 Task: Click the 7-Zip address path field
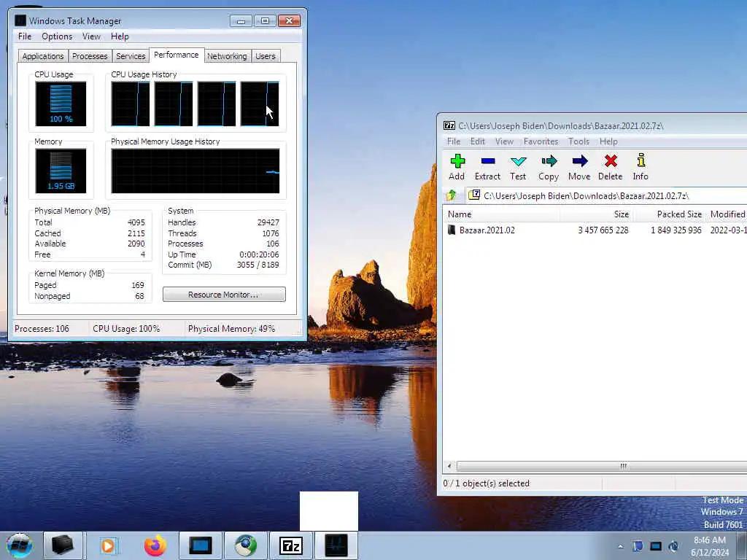(608, 195)
